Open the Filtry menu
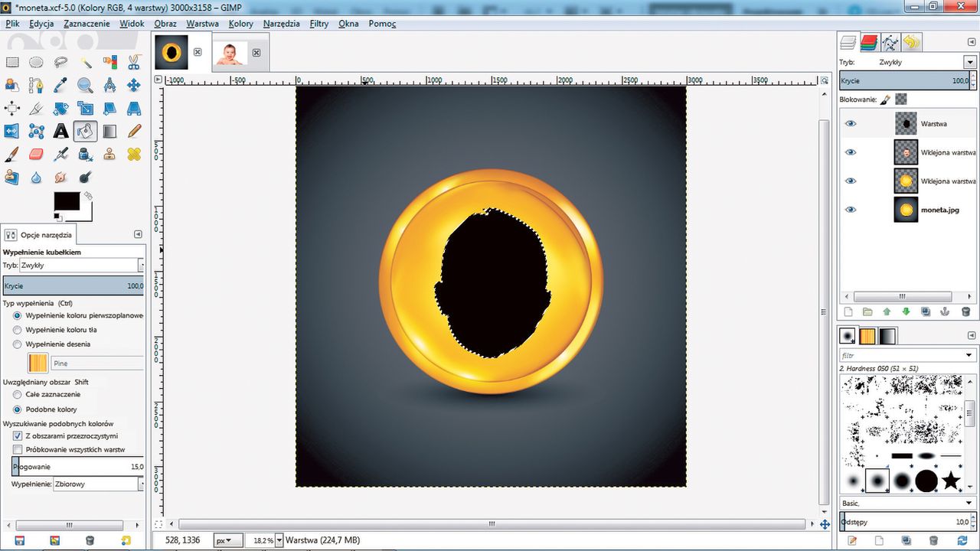 coord(319,24)
